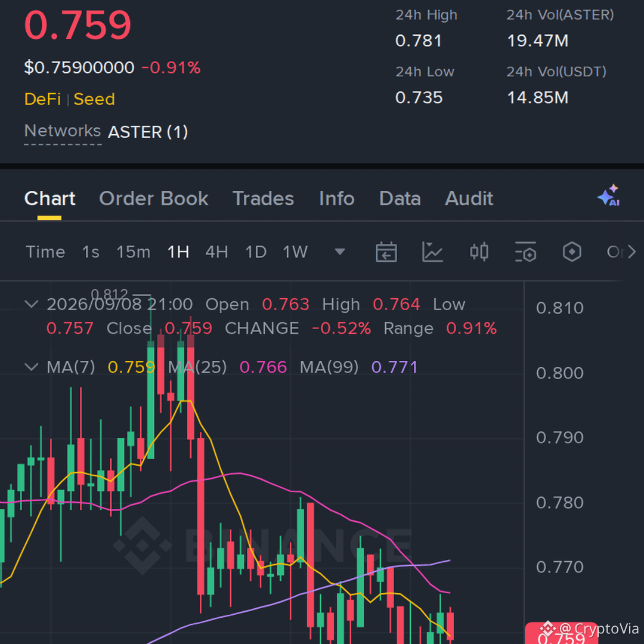
Task: Open the chart display settings icon
Action: pyautogui.click(x=525, y=252)
